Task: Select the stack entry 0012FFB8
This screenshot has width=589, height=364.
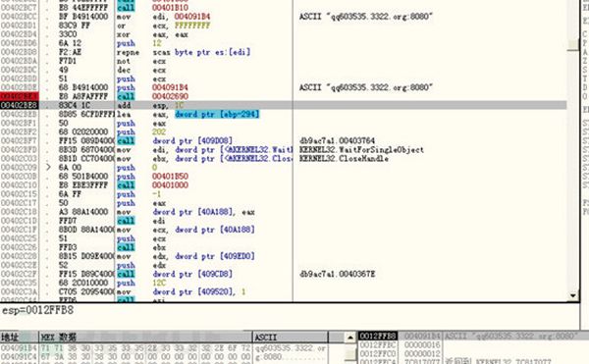Action: [378, 336]
